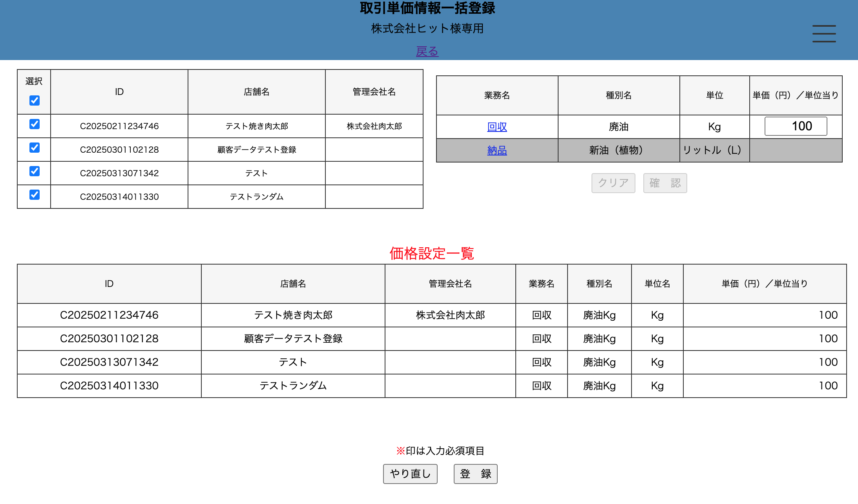Click 顧客データテスト登録 in price list table

(x=293, y=339)
